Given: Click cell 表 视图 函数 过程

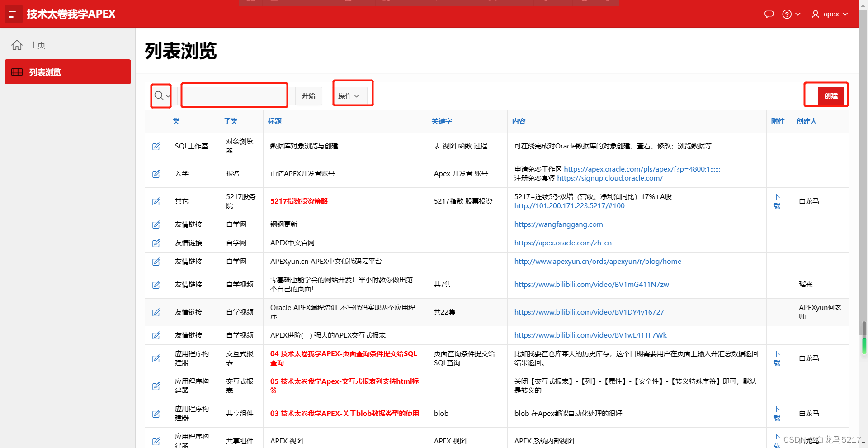Looking at the screenshot, I should click(x=461, y=146).
